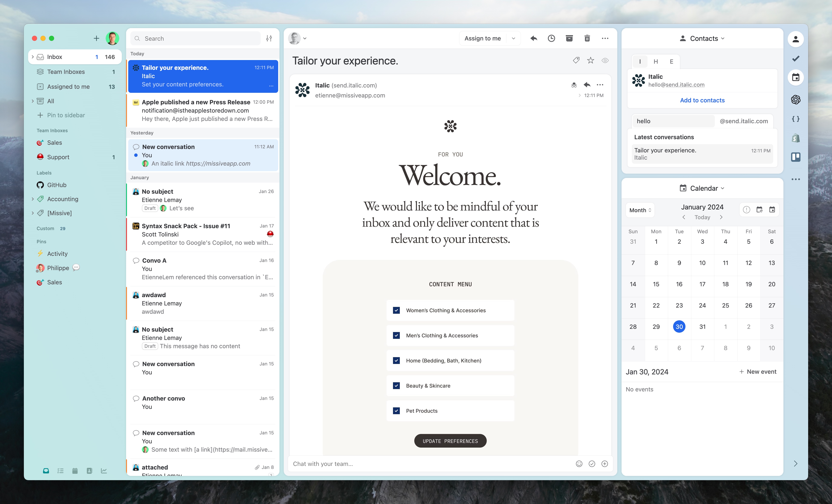Uncheck Pet Products checkbox

pyautogui.click(x=396, y=411)
